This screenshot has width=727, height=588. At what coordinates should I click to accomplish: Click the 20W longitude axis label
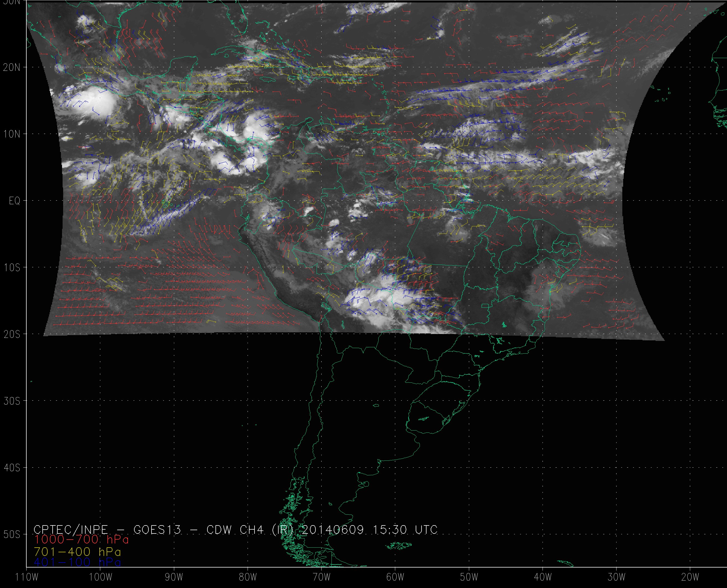(690, 577)
